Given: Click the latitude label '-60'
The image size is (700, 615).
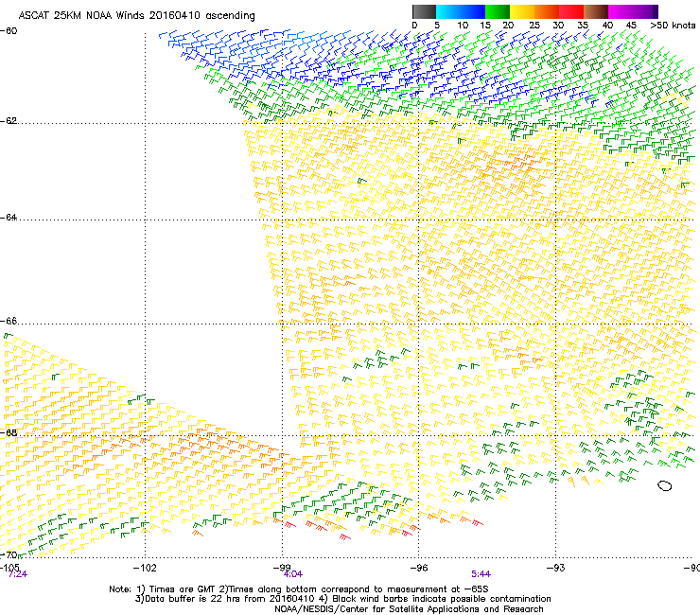Looking at the screenshot, I should pos(9,31).
